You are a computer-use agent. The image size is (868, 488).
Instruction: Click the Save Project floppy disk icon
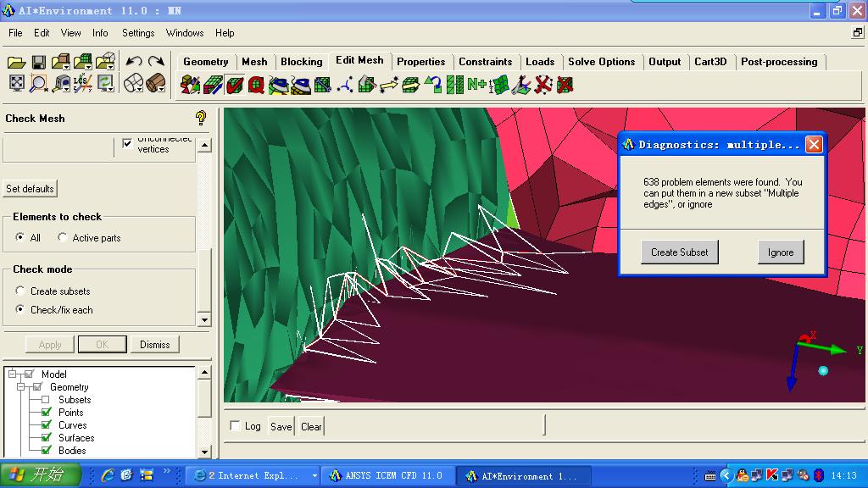(39, 62)
